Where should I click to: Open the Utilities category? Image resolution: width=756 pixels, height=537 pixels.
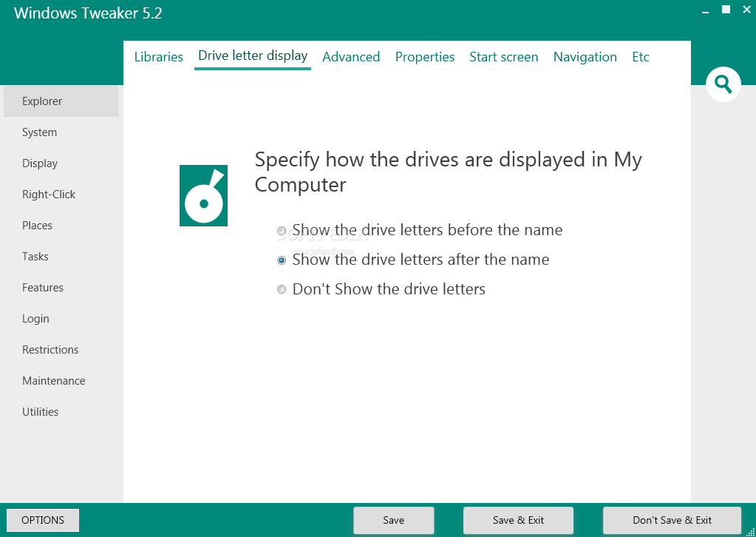point(61,411)
